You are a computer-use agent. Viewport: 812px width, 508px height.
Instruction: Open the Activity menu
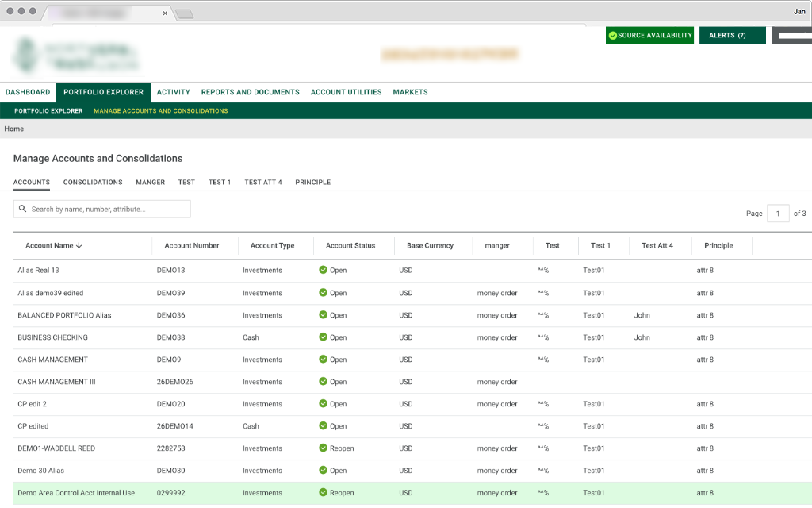click(x=173, y=92)
